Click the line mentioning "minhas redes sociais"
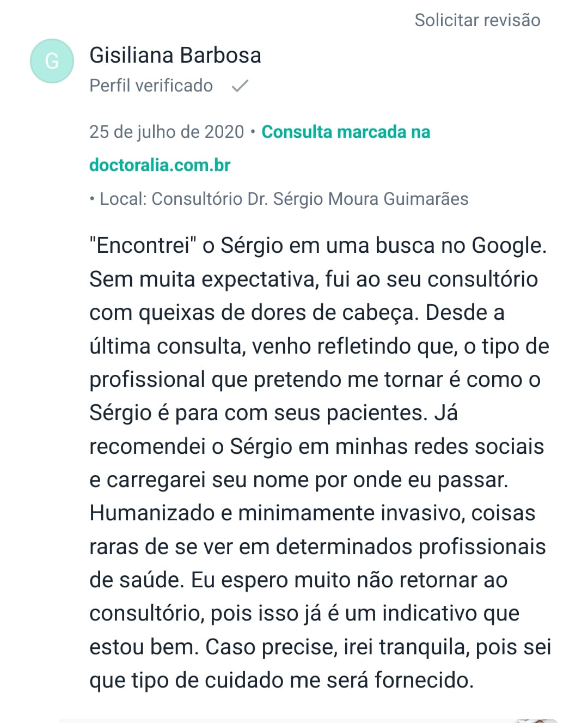Image resolution: width=588 pixels, height=723 pixels. pos(316,446)
